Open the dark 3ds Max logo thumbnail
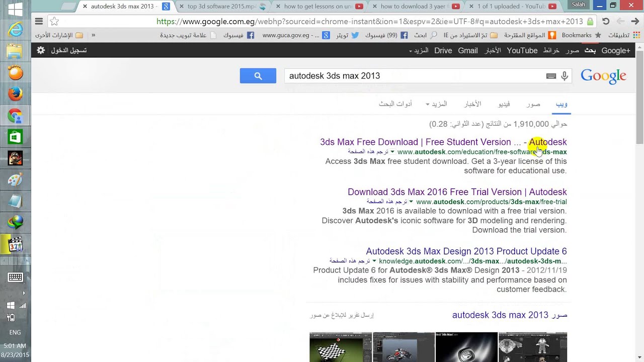 [466, 347]
